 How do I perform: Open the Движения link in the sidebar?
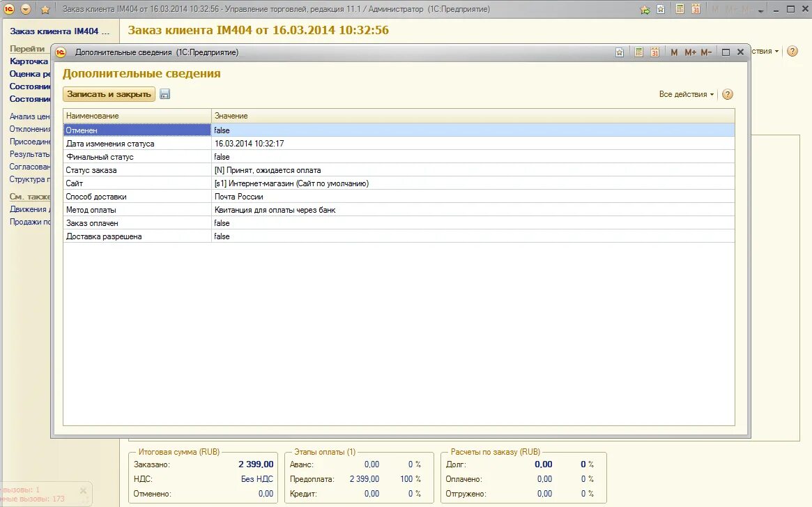point(30,209)
